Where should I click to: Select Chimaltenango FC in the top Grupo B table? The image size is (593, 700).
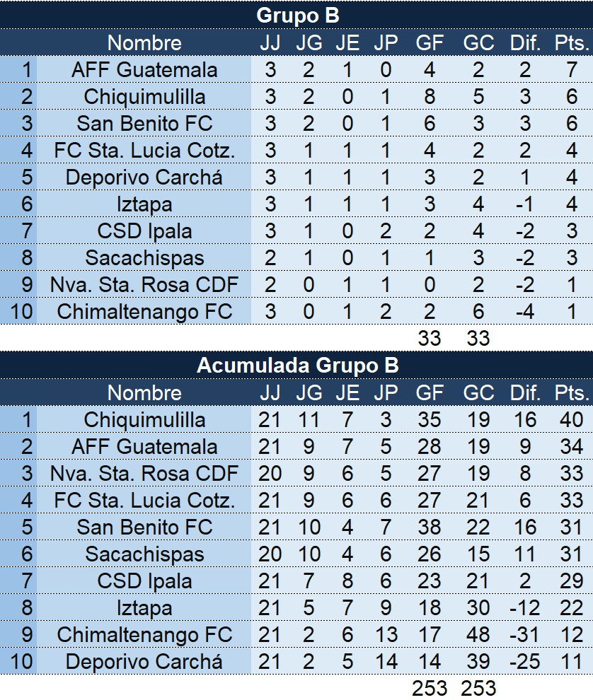[x=144, y=311]
